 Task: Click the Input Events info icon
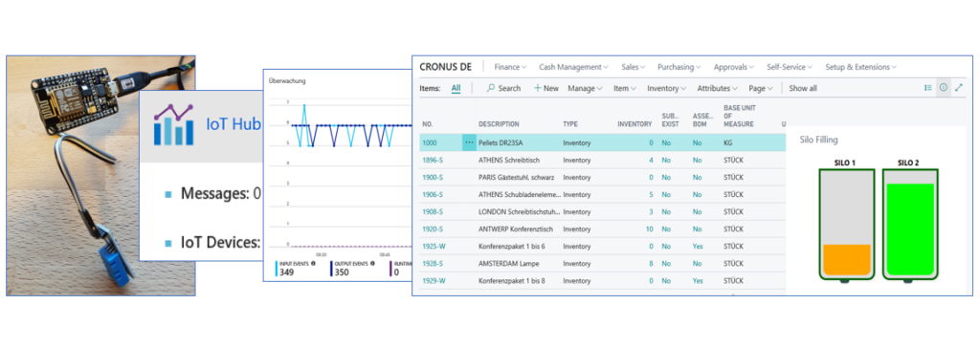pyautogui.click(x=313, y=264)
